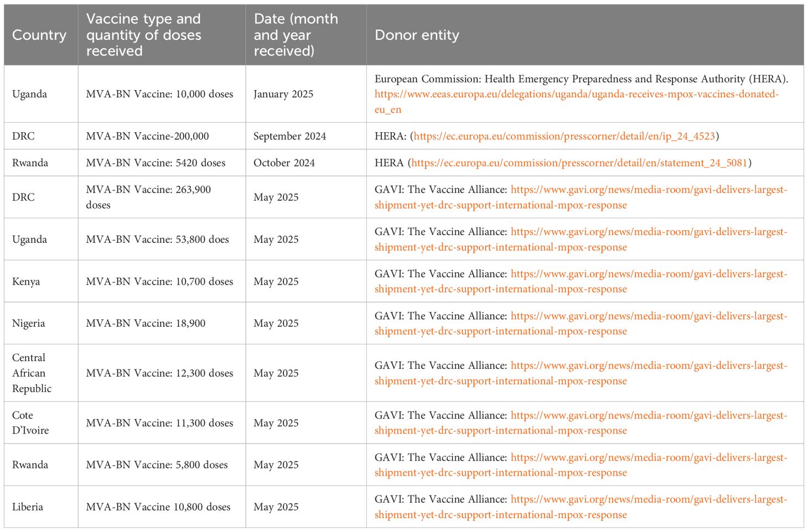Screen dimensions: 808x532
Task: Click the Country column header
Action: click(39, 35)
